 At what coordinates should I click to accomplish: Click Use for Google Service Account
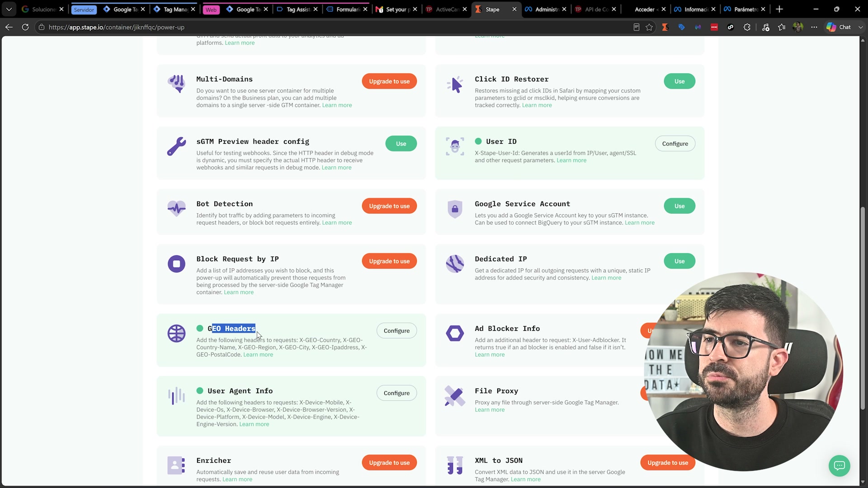click(679, 206)
